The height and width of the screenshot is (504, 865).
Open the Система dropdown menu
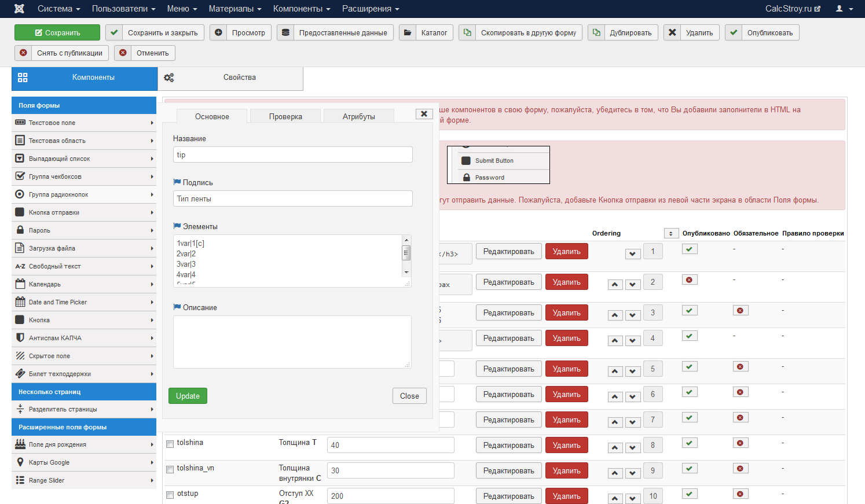(x=59, y=9)
